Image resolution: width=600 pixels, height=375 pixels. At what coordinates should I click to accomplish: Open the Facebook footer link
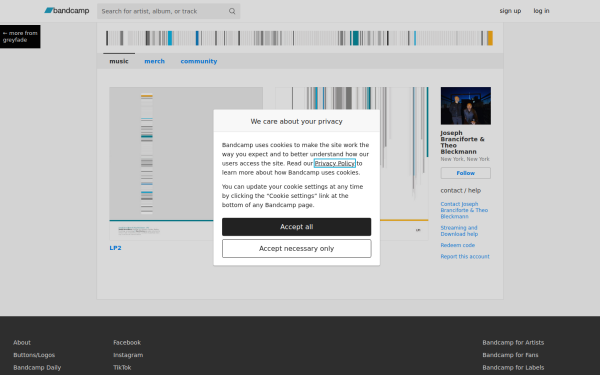tap(127, 342)
